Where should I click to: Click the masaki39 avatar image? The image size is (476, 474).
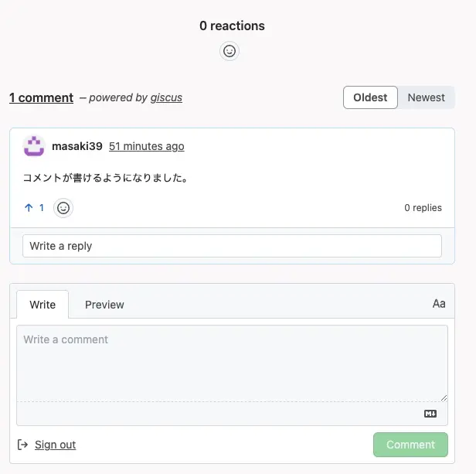[34, 146]
